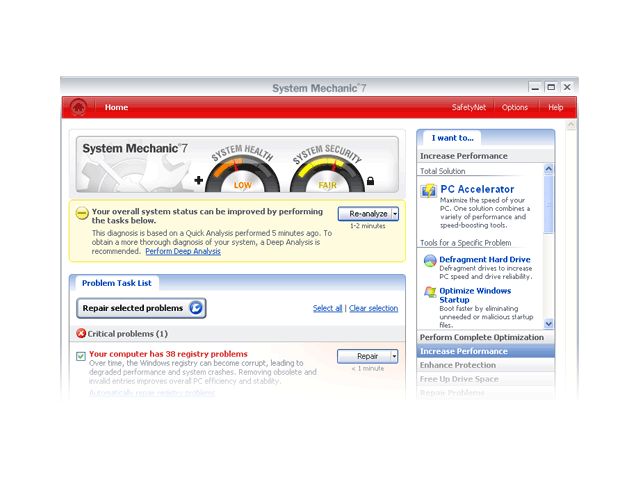The image size is (640, 480).
Task: Select the 'I want to...' tab
Action: tap(452, 138)
